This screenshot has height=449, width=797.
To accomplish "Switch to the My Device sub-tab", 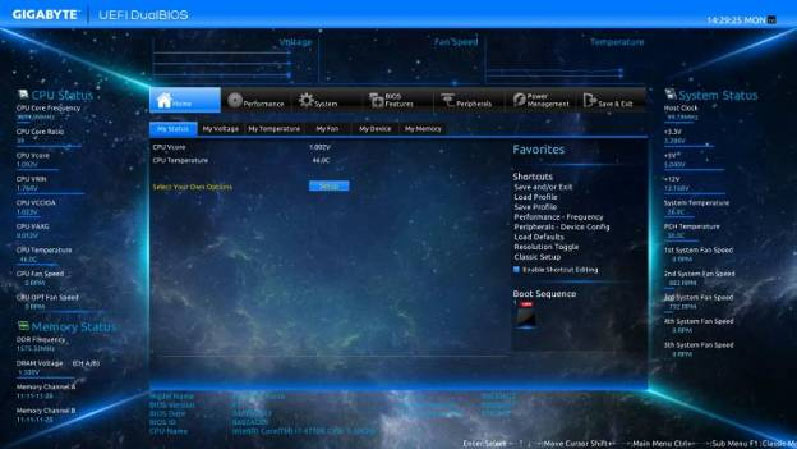I will click(375, 129).
